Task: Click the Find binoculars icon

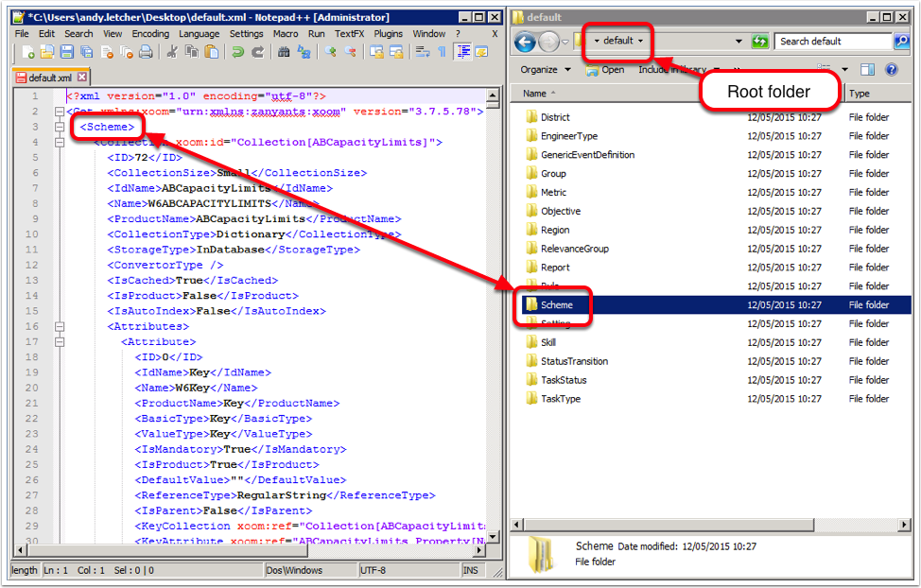Action: point(284,53)
